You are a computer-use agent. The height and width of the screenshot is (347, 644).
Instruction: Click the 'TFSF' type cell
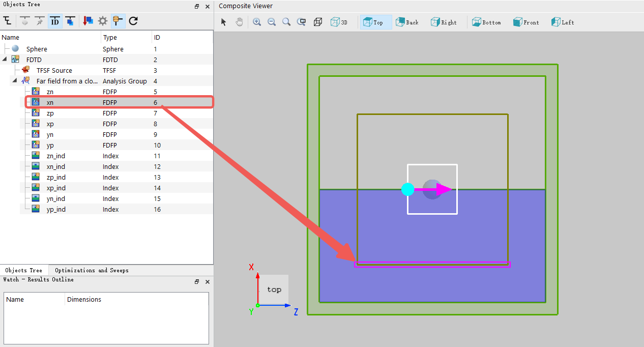pyautogui.click(x=109, y=70)
